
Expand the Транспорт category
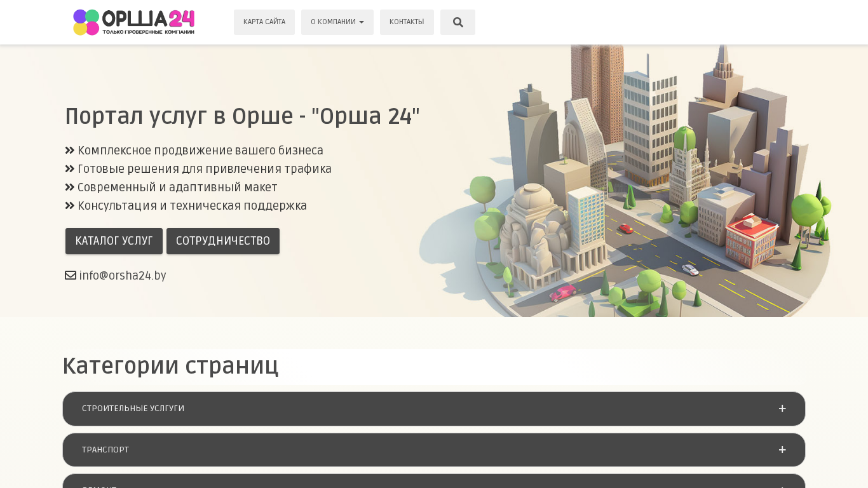pos(434,450)
